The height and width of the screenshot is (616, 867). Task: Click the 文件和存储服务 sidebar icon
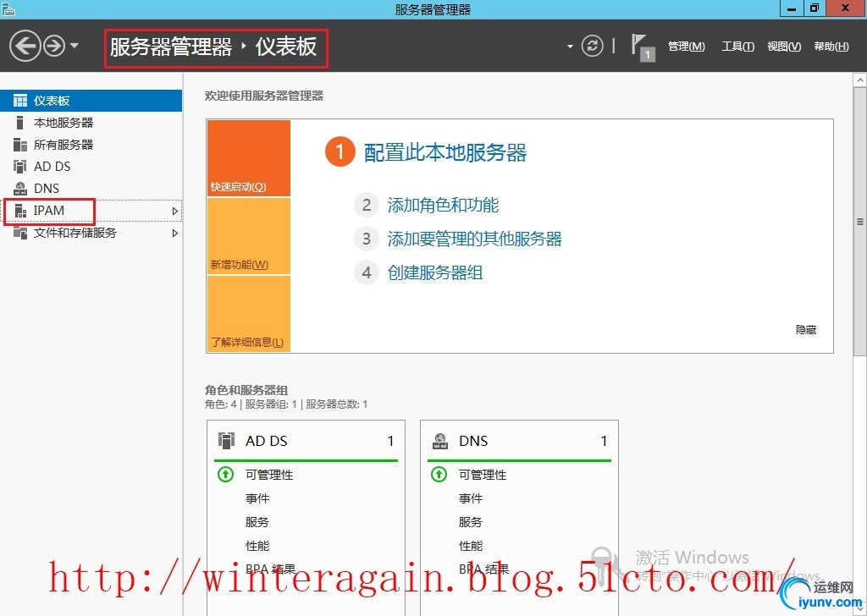click(x=20, y=233)
